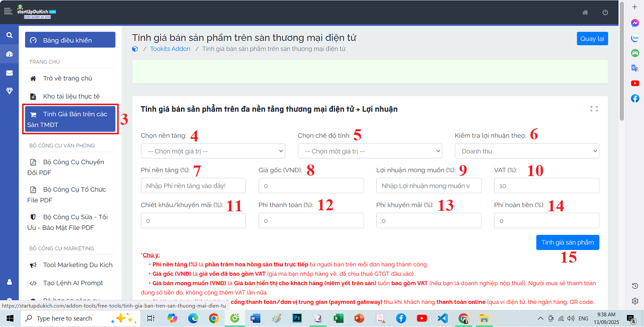Open Bộ Công Cụ Sửa - Tối Ưu PDF
This screenshot has width=644, height=327.
point(70,222)
